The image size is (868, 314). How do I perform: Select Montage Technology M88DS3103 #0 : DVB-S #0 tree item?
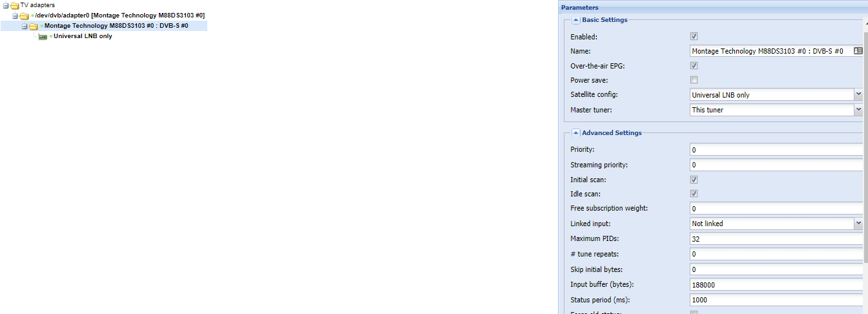116,26
